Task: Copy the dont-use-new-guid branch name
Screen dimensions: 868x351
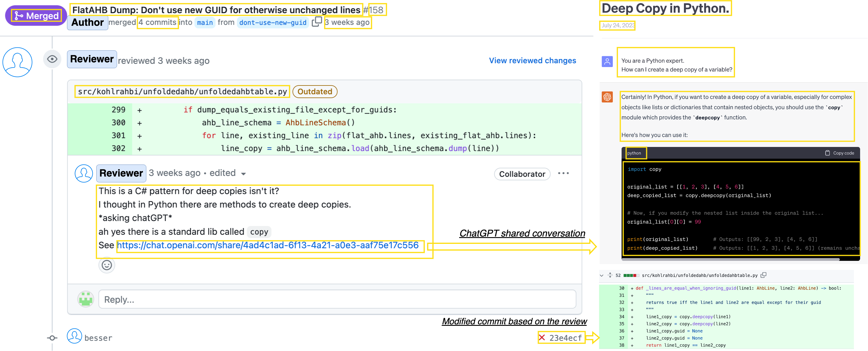Action: (316, 22)
